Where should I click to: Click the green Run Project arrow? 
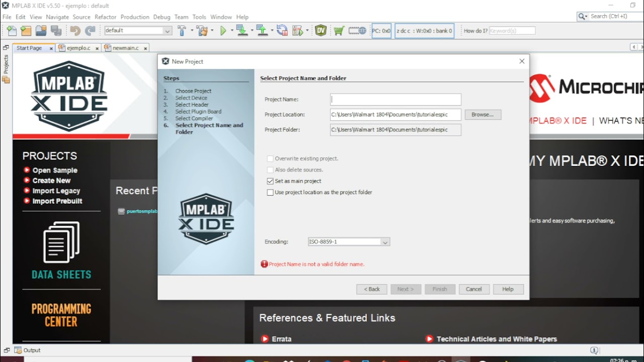[223, 31]
